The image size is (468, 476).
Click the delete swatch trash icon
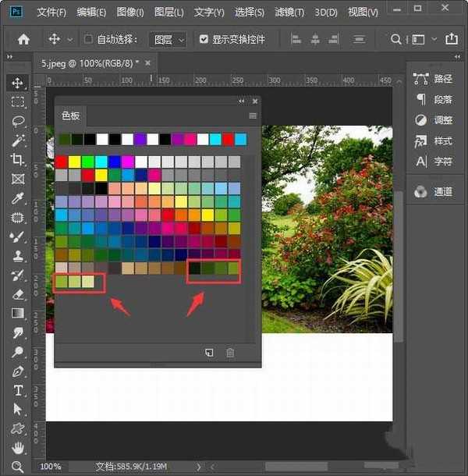[x=230, y=353]
